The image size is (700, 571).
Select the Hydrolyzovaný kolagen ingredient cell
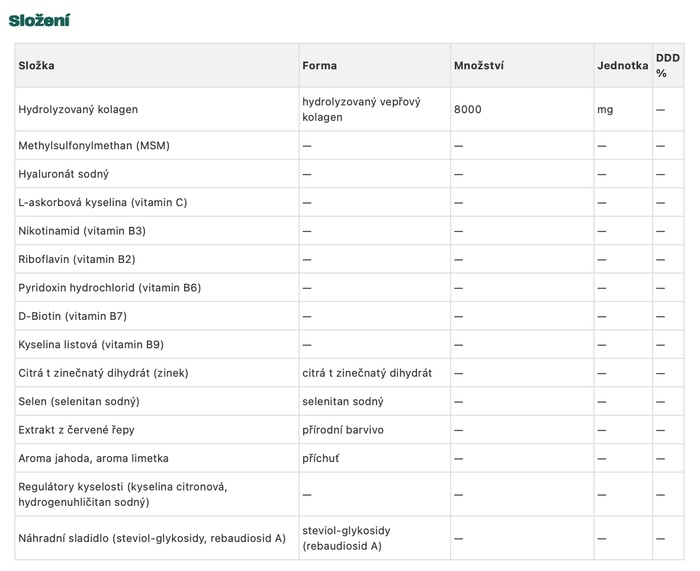coord(78,109)
